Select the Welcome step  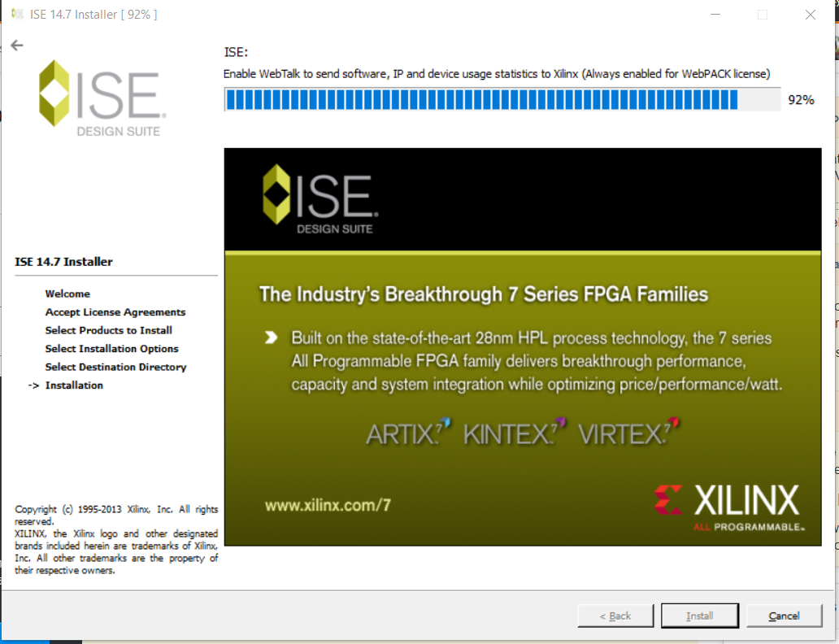[x=67, y=294]
